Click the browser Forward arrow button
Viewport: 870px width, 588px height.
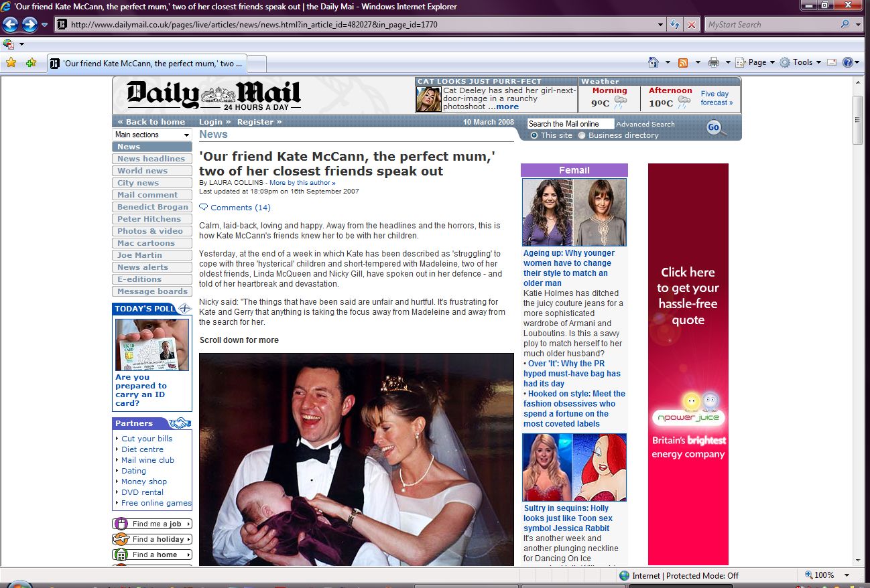pos(29,25)
